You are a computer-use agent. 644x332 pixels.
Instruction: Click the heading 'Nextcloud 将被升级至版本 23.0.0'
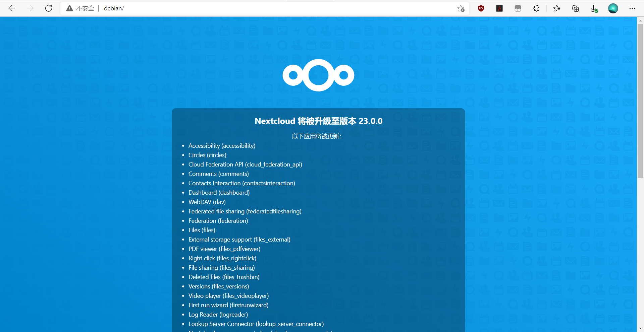[x=318, y=121]
